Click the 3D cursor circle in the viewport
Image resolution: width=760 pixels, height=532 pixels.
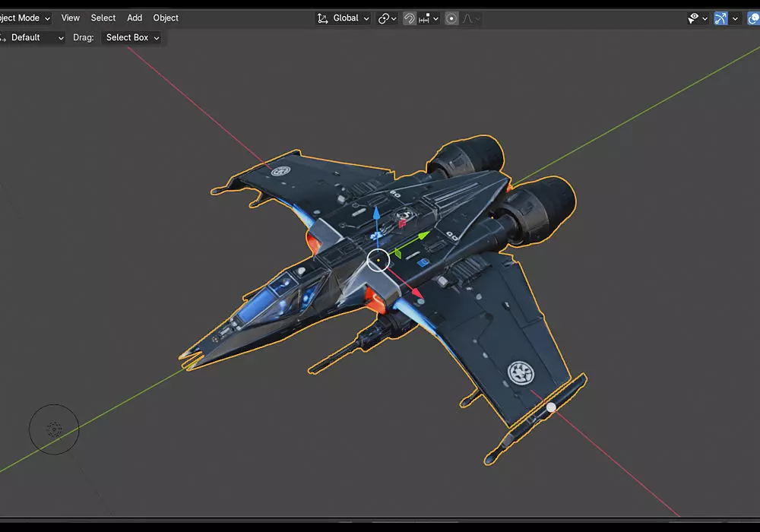click(54, 429)
